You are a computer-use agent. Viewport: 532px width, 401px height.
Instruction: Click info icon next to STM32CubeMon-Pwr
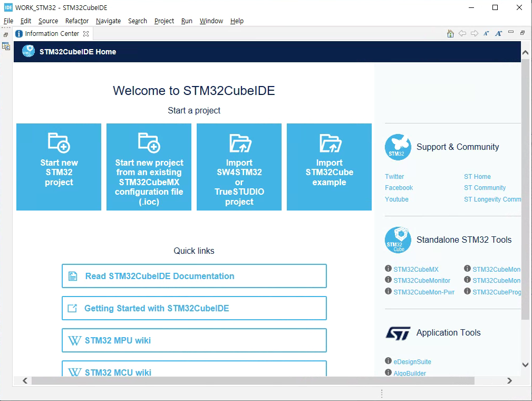388,291
